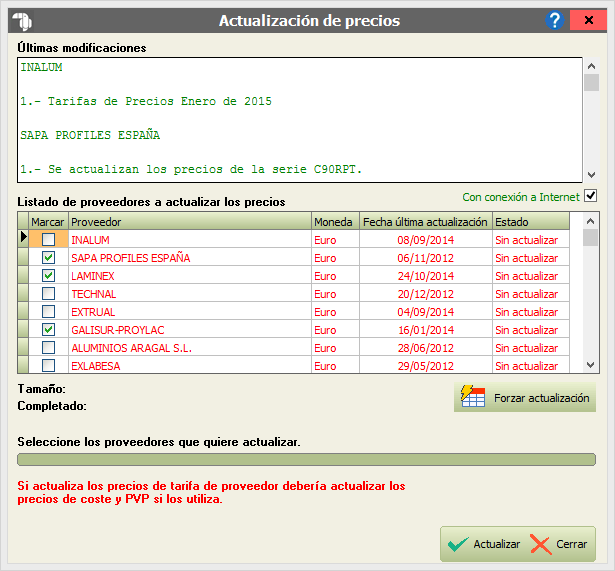The height and width of the screenshot is (571, 615).
Task: Click the date 20/12/2012 cell
Action: 426,294
